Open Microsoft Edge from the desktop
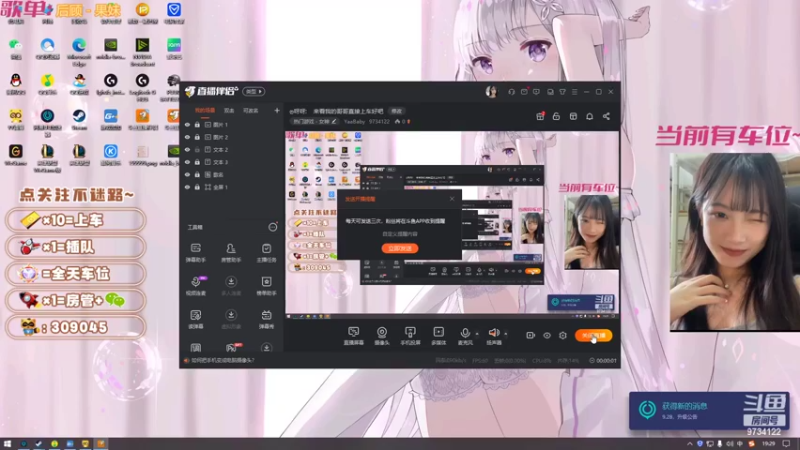Viewport: 800px width, 450px height. pos(79,52)
